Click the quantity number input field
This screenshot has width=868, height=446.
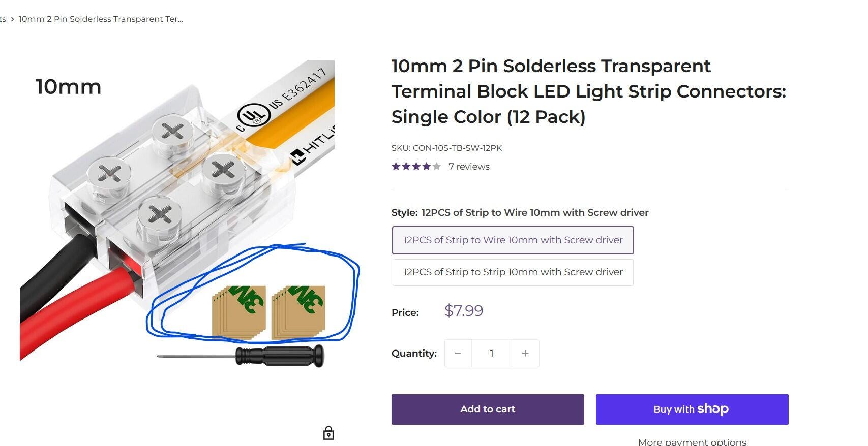coord(491,354)
